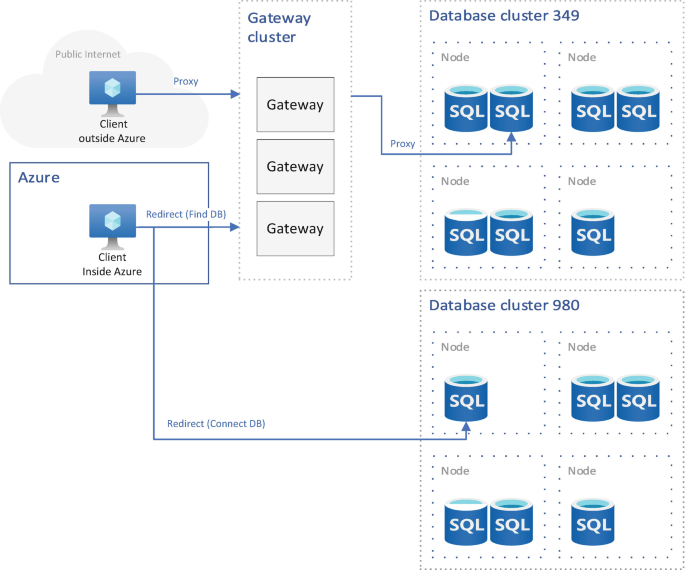This screenshot has width=685, height=570.
Task: Click the "Redirect (Connect DB)" arrow label
Action: pos(216,424)
